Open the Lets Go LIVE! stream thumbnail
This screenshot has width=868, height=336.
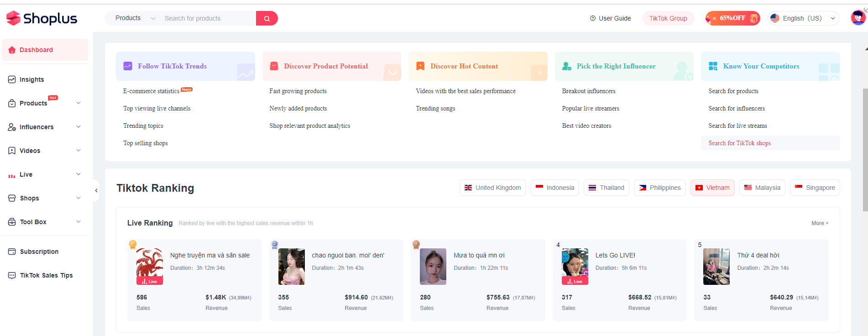(x=575, y=267)
